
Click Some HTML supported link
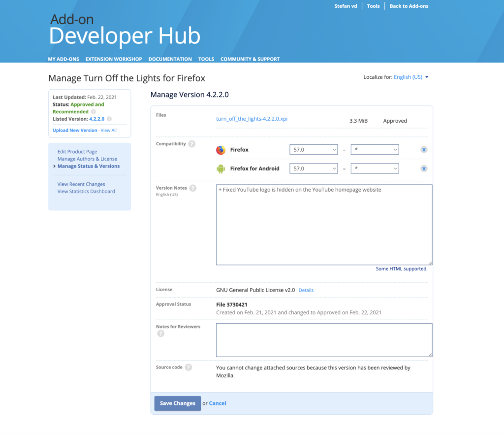pyautogui.click(x=402, y=269)
